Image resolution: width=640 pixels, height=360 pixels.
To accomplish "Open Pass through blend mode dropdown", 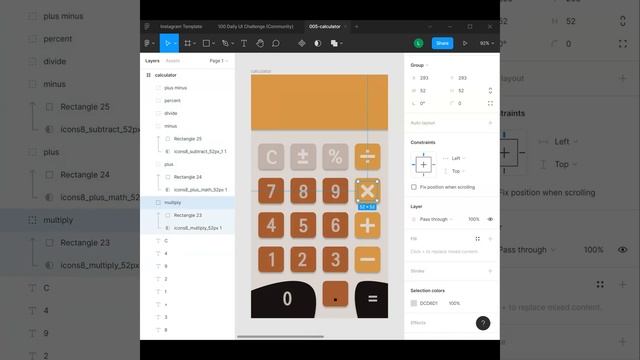I will (436, 219).
